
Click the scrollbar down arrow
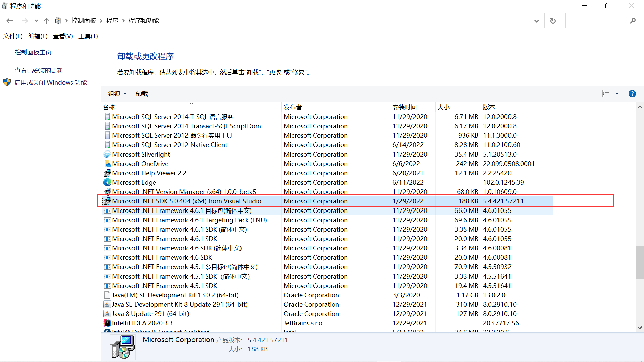click(x=639, y=328)
